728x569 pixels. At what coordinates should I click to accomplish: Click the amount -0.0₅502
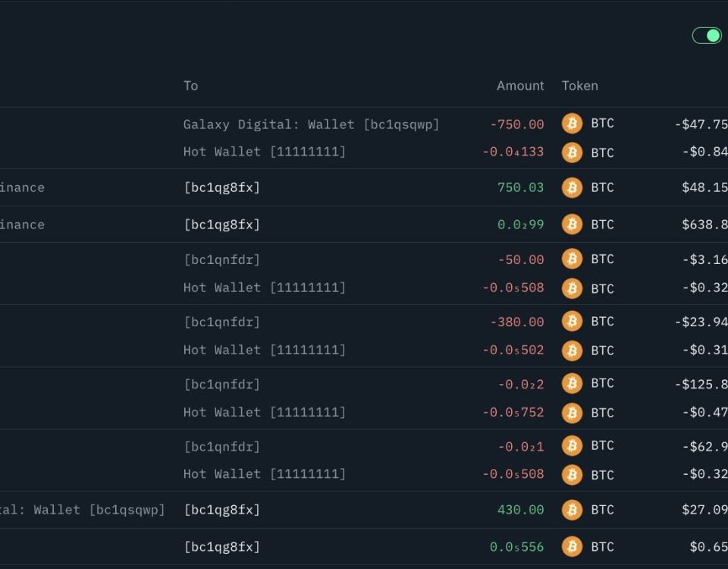pyautogui.click(x=513, y=350)
